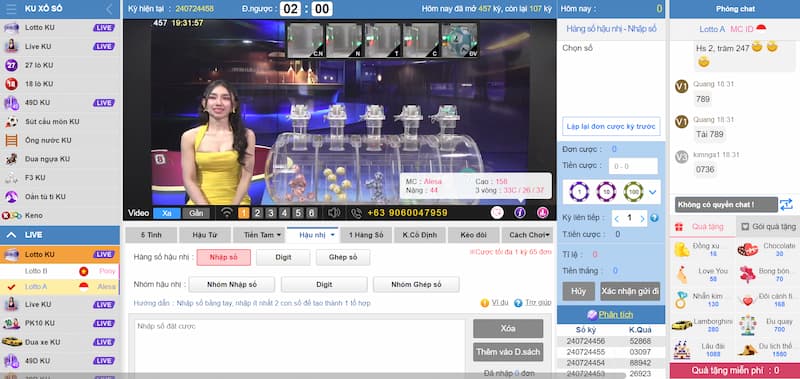This screenshot has height=379, width=800.
Task: Expand more chips with down chevron
Action: 652,192
